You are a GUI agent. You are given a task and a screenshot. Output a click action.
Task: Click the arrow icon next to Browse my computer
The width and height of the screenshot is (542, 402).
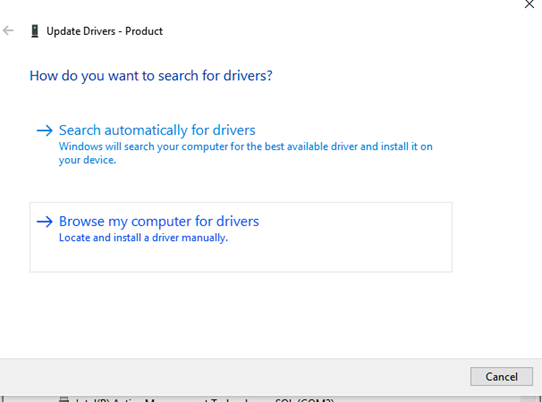tap(45, 222)
